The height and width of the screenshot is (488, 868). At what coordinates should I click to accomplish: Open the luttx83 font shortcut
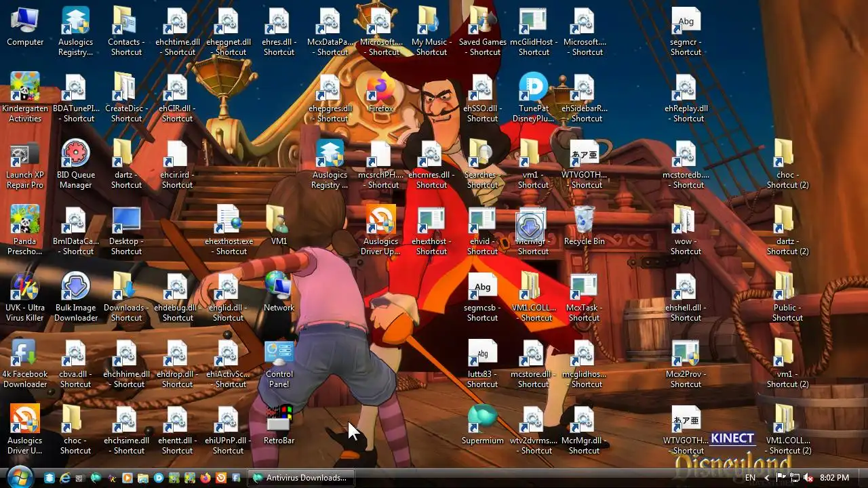point(482,364)
